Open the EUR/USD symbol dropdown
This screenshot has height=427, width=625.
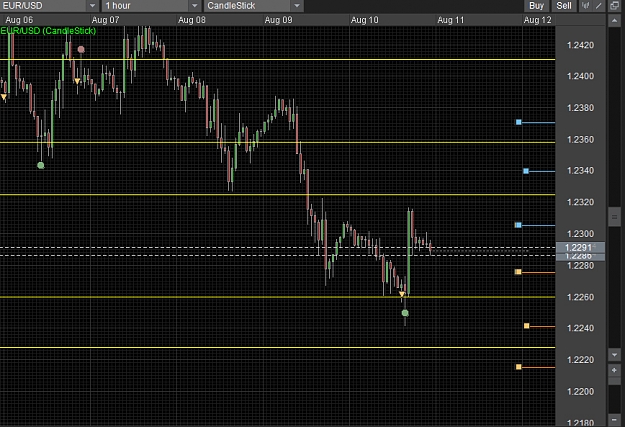pos(49,6)
